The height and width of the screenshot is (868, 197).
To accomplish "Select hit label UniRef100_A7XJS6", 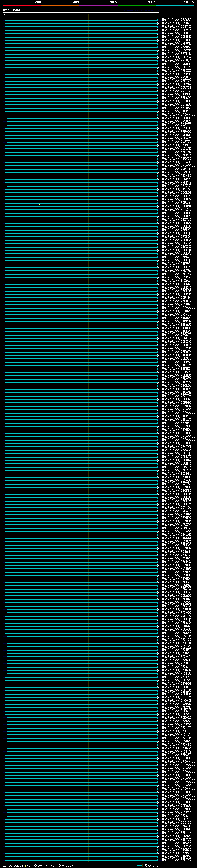I will (x=176, y=636).
